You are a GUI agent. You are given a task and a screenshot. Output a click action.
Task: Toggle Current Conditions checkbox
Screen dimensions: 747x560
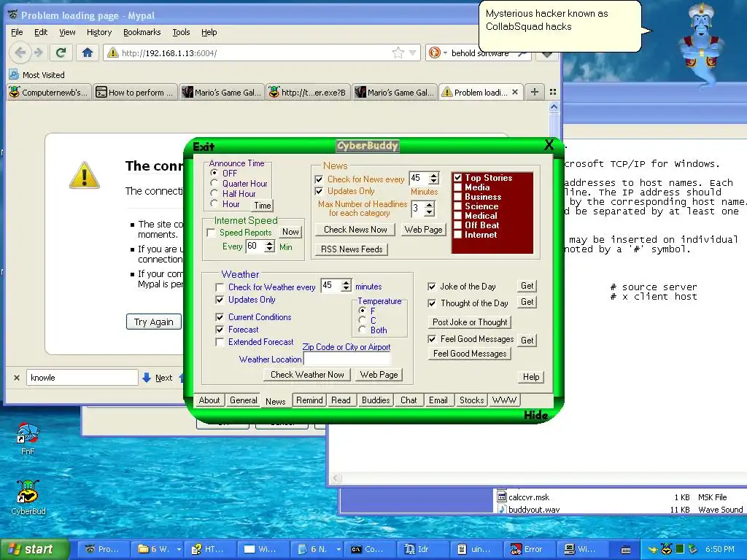coord(220,317)
